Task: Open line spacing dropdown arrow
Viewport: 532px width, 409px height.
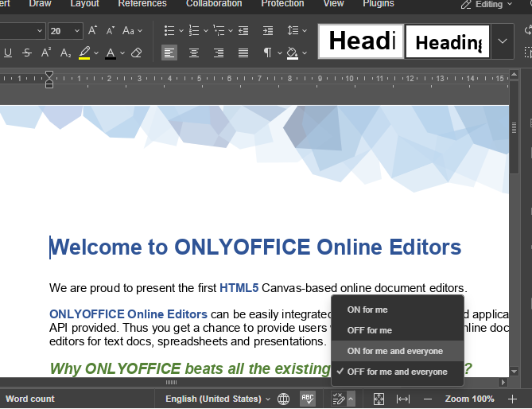Action: click(x=305, y=31)
